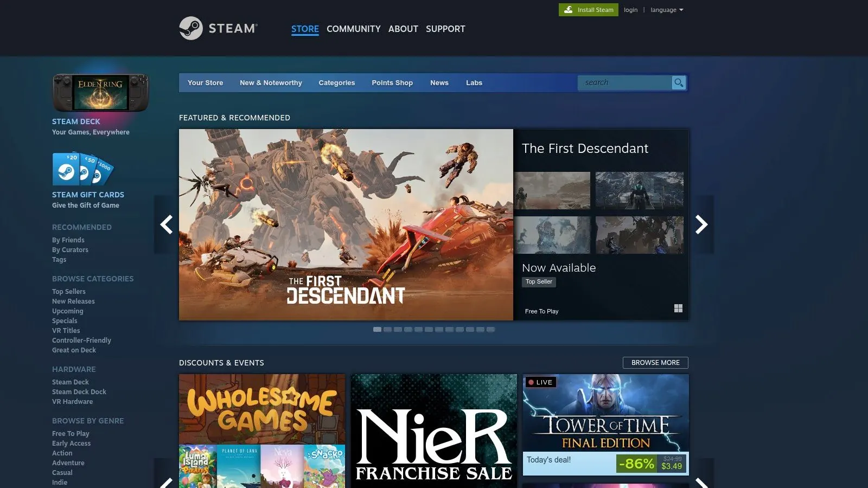Browse Top Sellers category
This screenshot has height=488, width=868.
pyautogui.click(x=69, y=292)
